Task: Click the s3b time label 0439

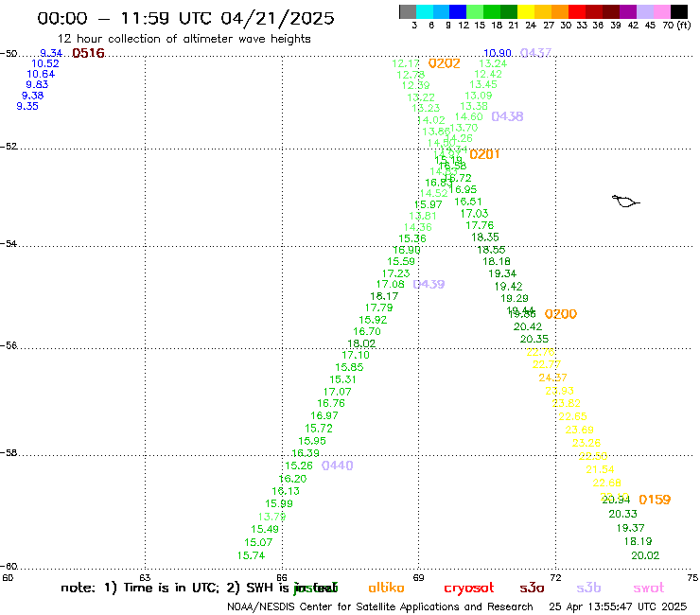Action: 429,284
